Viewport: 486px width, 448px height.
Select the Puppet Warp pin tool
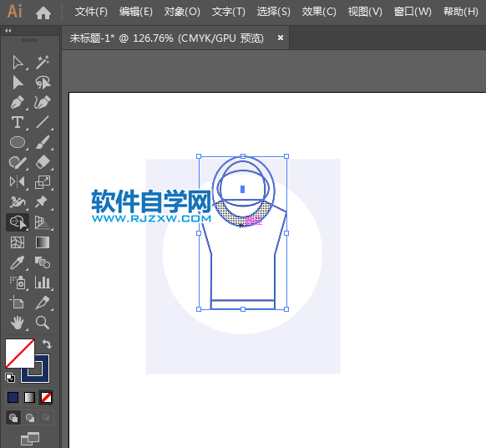42,202
